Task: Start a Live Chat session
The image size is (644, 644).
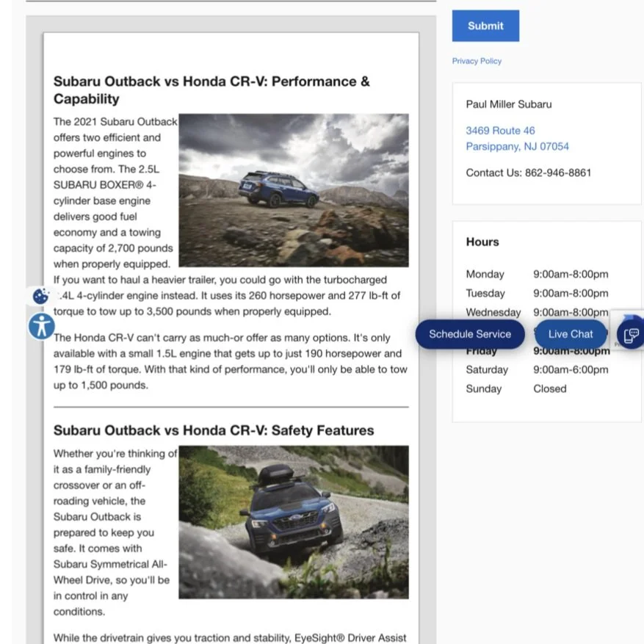Action: [571, 334]
